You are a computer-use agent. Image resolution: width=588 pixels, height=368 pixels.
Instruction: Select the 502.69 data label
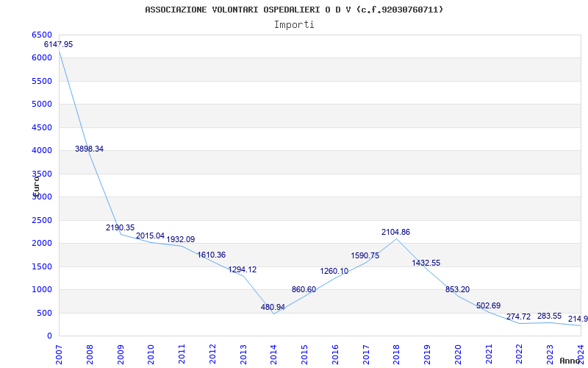pyautogui.click(x=488, y=305)
